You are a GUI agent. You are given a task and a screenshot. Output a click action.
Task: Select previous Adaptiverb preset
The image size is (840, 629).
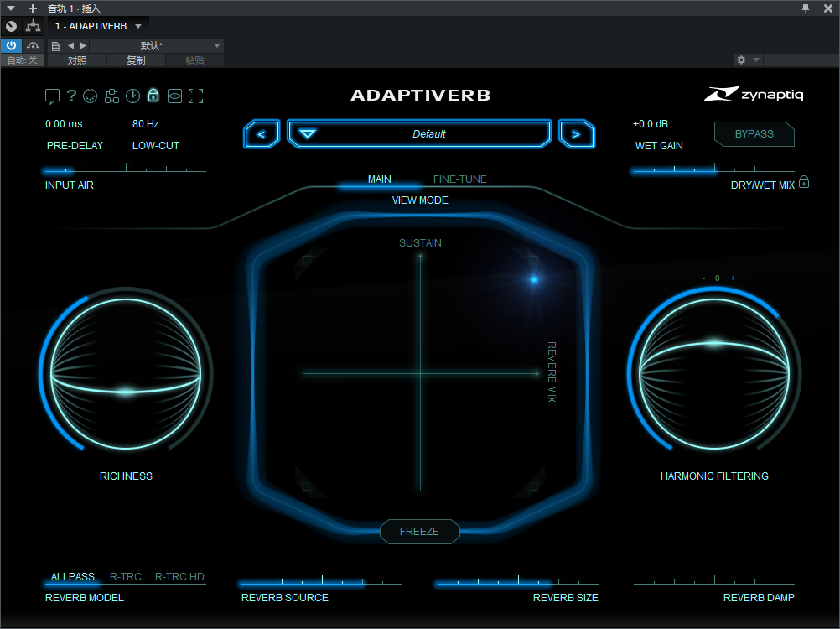[262, 134]
